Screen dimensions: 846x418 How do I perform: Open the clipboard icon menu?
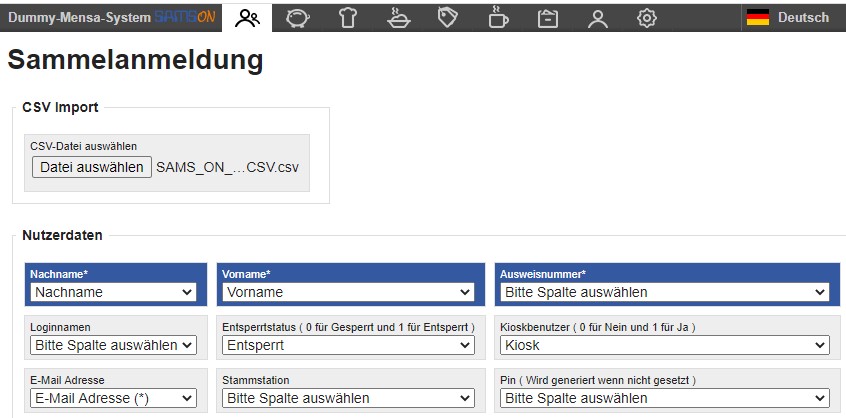(548, 18)
